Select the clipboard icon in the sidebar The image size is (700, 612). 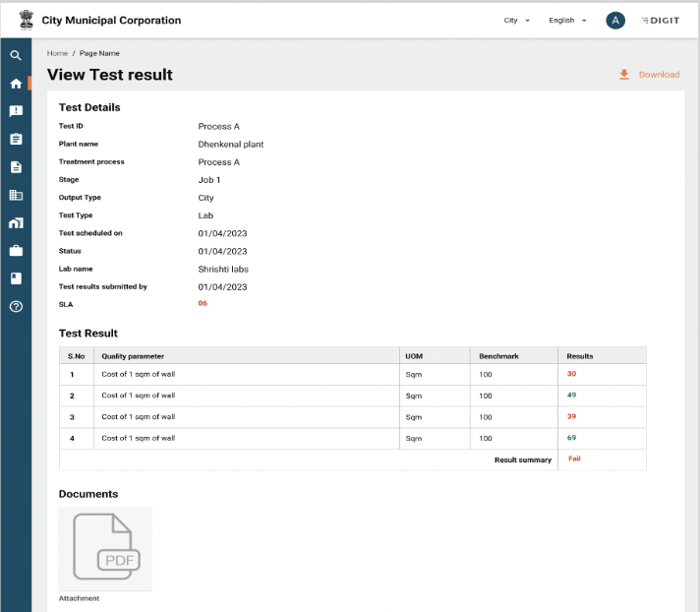pyautogui.click(x=15, y=139)
